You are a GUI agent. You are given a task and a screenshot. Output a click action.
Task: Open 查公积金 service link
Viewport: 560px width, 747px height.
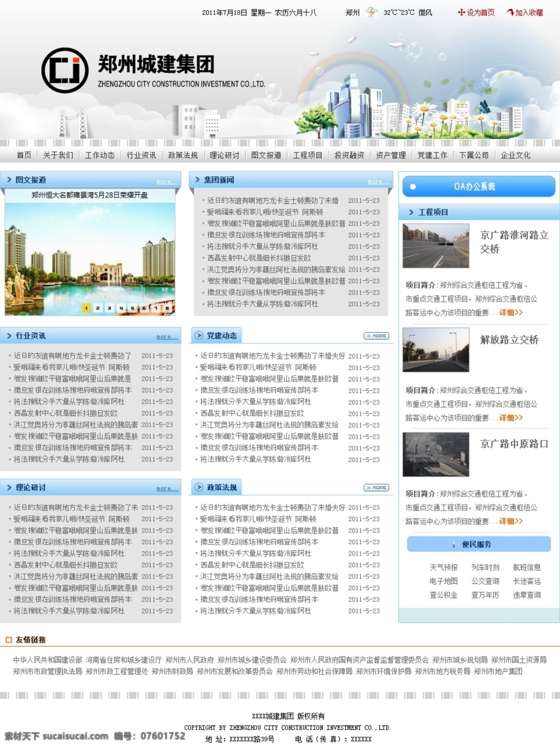click(444, 595)
